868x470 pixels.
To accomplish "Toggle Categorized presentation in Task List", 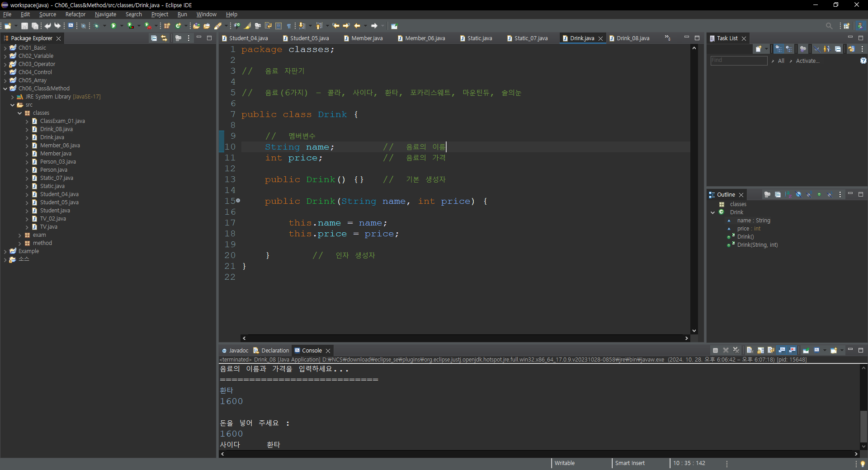I will (778, 49).
